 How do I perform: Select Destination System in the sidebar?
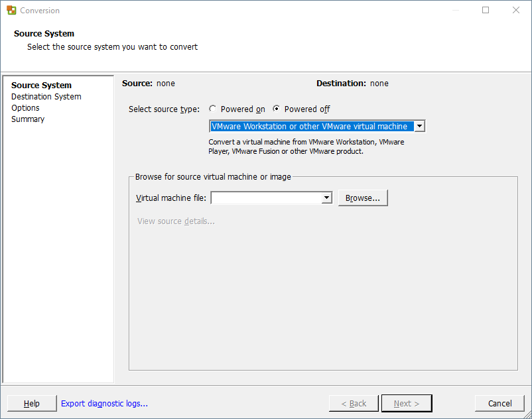coord(46,97)
